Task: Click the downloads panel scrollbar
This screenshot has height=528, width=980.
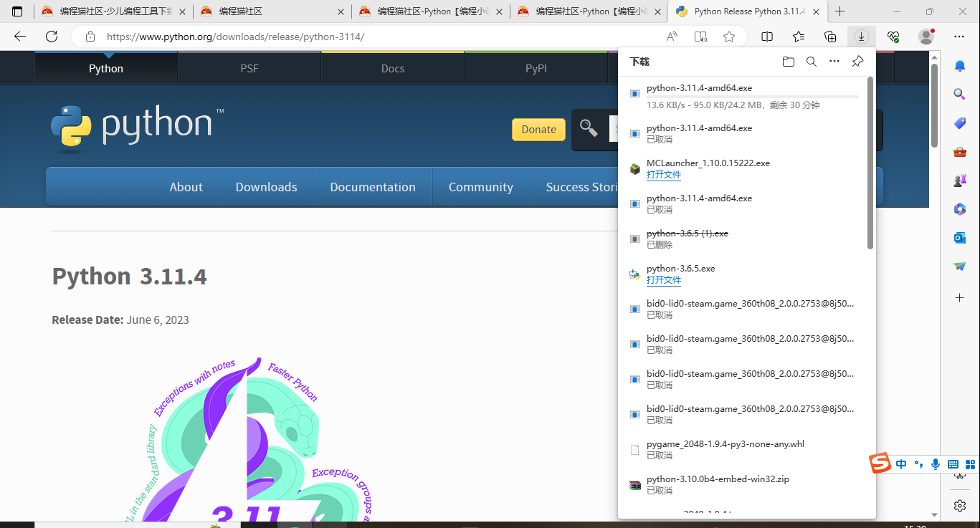Action: (870, 163)
